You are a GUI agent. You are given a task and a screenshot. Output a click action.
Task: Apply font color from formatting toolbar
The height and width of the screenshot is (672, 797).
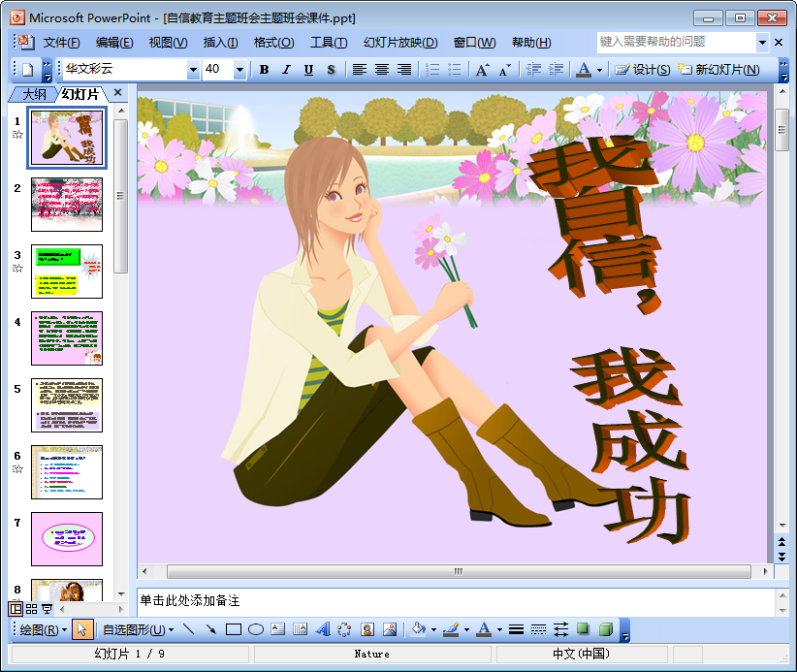tap(584, 70)
